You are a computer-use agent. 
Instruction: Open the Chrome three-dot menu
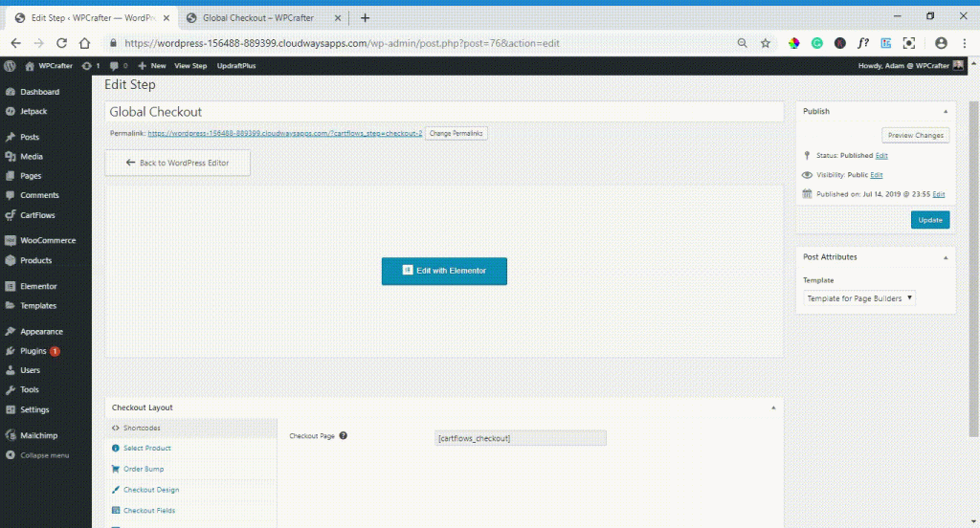pos(965,43)
